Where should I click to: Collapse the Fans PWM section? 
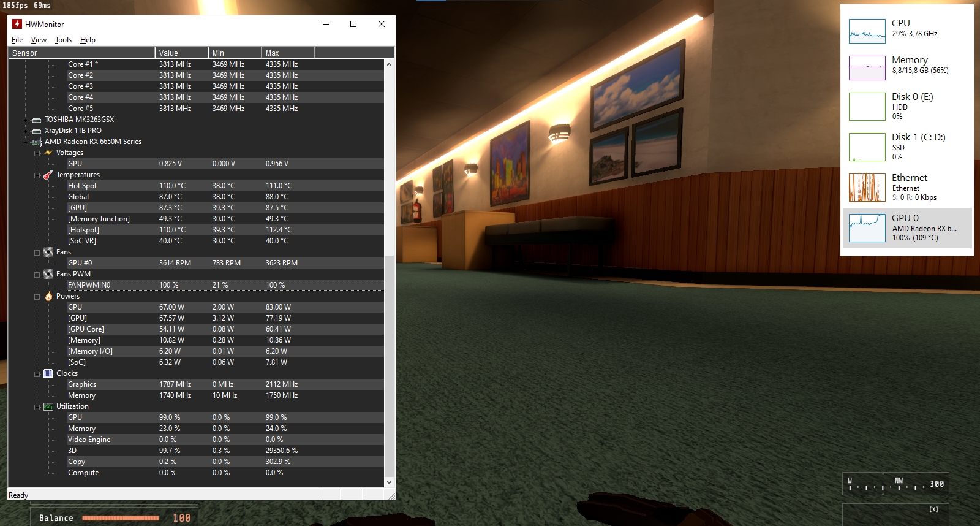[37, 275]
